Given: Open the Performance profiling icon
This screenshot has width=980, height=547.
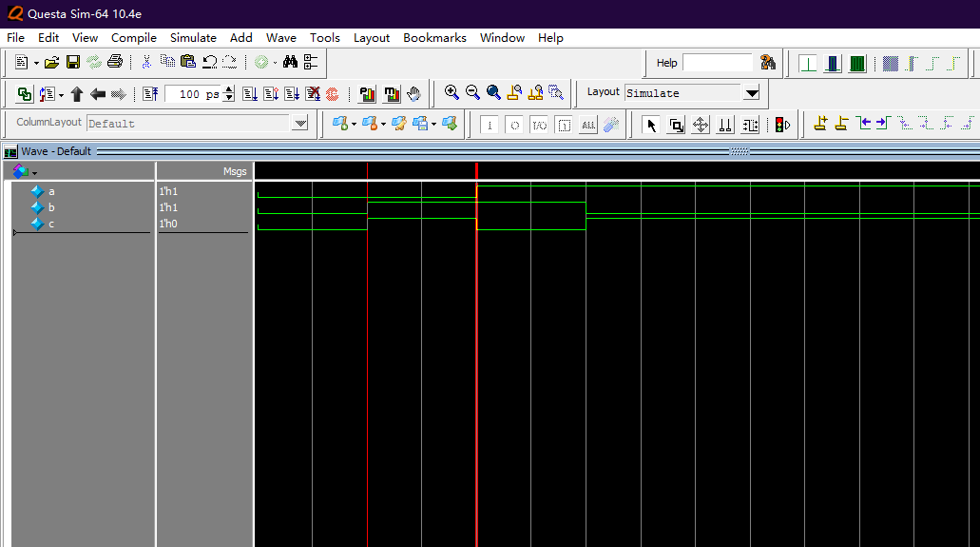Looking at the screenshot, I should [x=367, y=94].
